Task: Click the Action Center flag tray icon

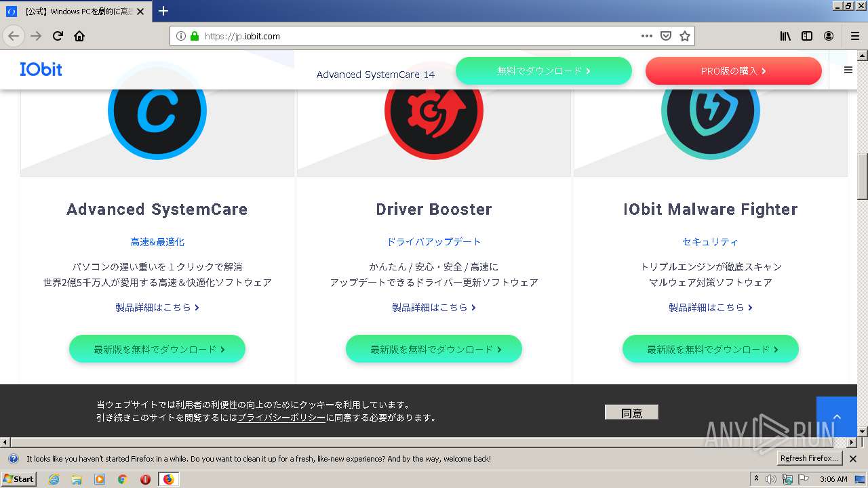Action: 803,479
